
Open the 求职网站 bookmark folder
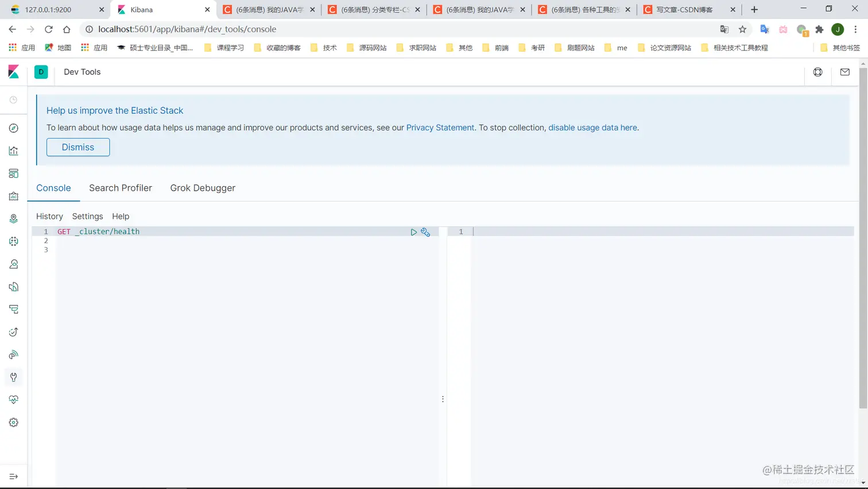[x=417, y=48]
